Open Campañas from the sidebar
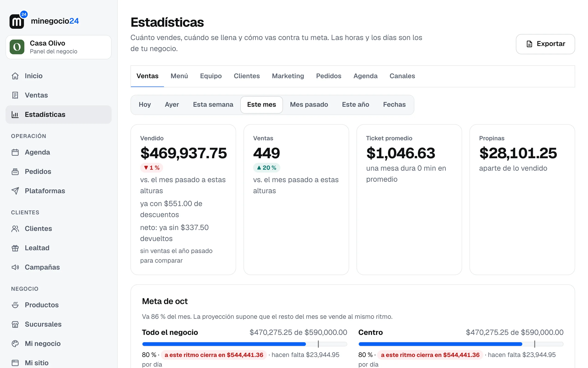This screenshot has width=588, height=368. (58, 267)
